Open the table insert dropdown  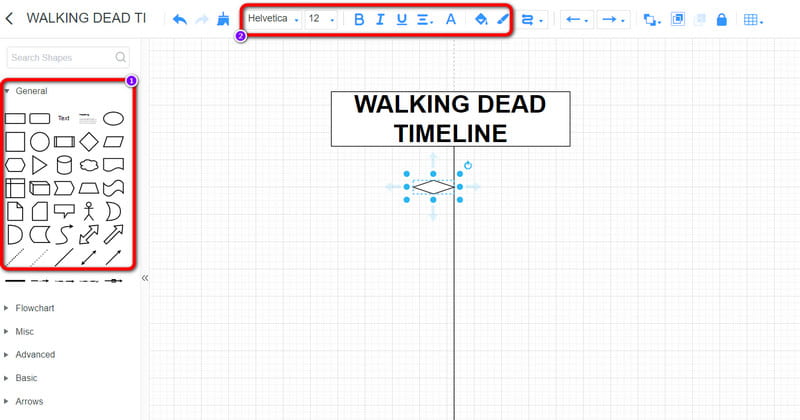(x=754, y=19)
